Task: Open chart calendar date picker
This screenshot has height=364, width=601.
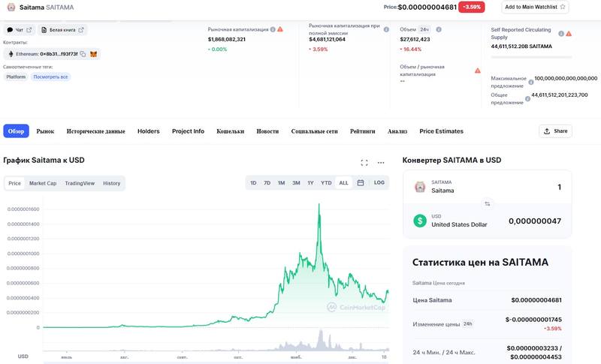Action: 361,183
